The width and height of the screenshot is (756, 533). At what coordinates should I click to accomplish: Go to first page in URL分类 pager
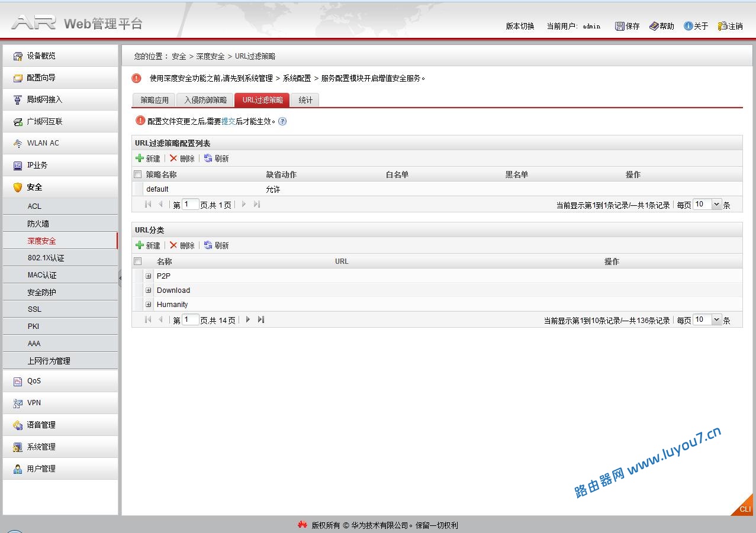[148, 319]
